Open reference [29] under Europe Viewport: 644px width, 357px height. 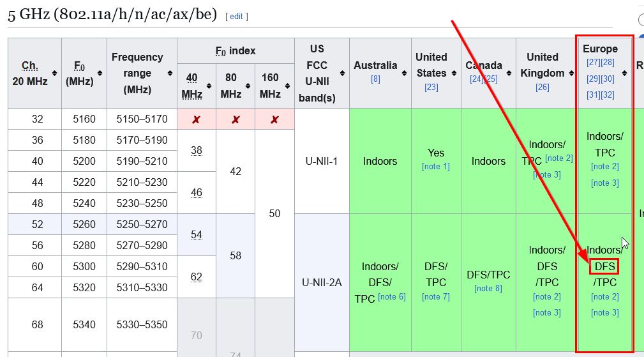(x=594, y=79)
